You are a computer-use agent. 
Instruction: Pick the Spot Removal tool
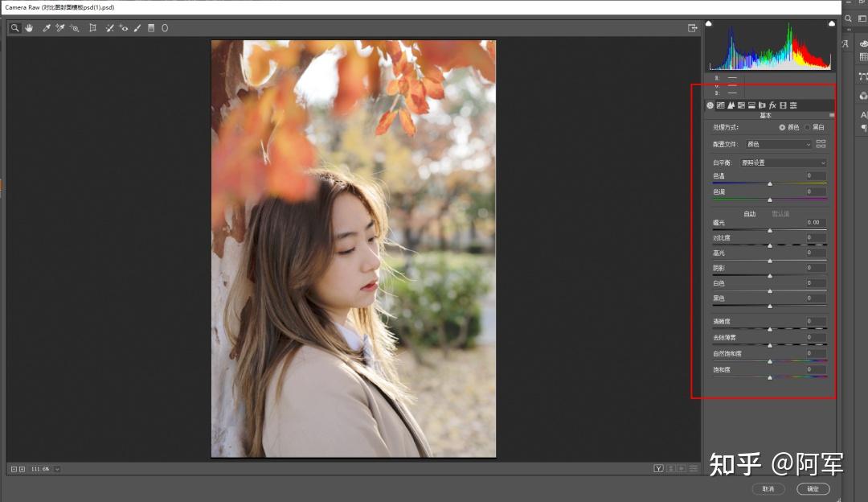pos(109,27)
